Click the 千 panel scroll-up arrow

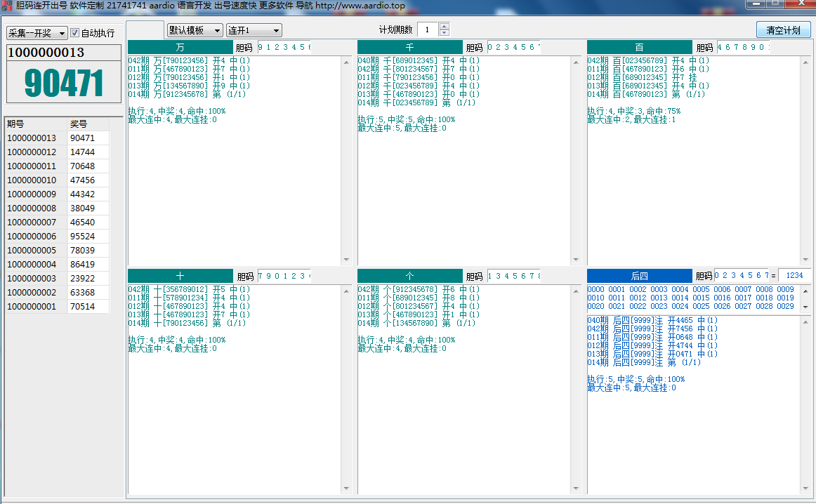click(576, 62)
